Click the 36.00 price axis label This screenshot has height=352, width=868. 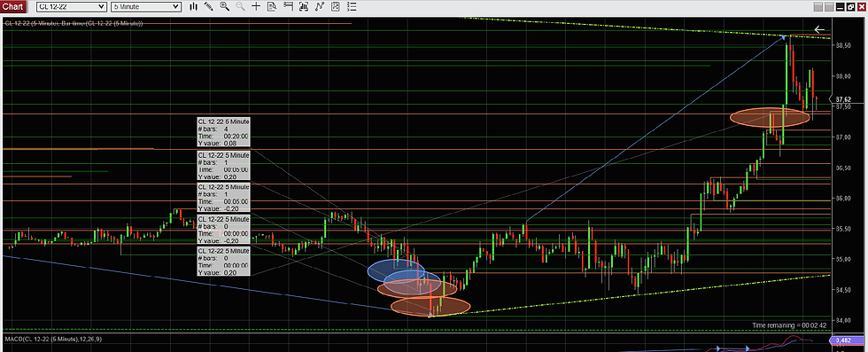pos(842,199)
